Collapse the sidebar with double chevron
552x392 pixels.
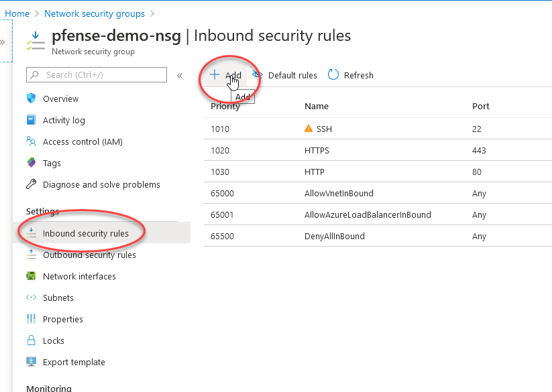tap(180, 76)
